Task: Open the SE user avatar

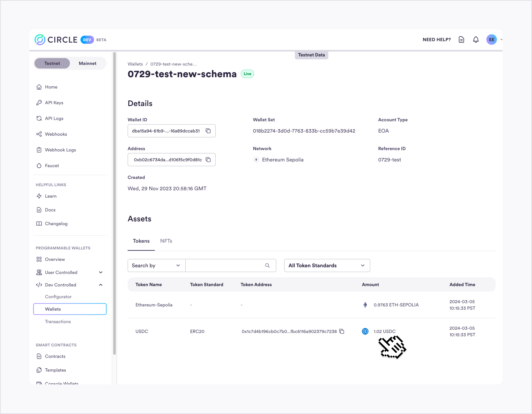Action: pos(491,40)
